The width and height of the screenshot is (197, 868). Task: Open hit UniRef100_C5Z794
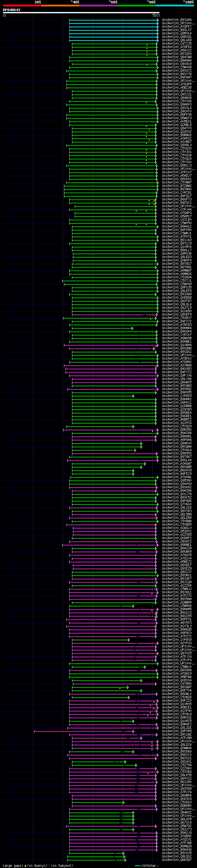[x=176, y=765]
